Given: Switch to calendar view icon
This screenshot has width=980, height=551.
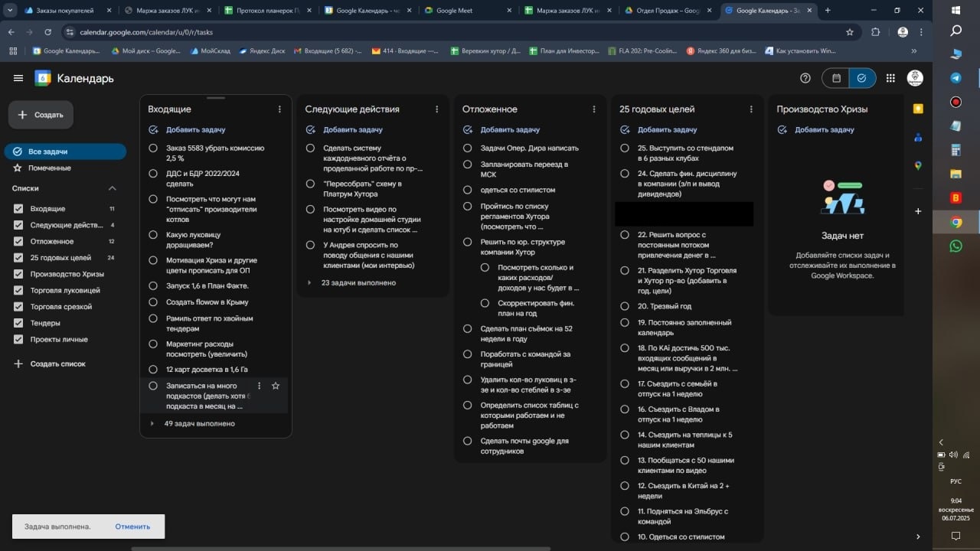Looking at the screenshot, I should 837,78.
